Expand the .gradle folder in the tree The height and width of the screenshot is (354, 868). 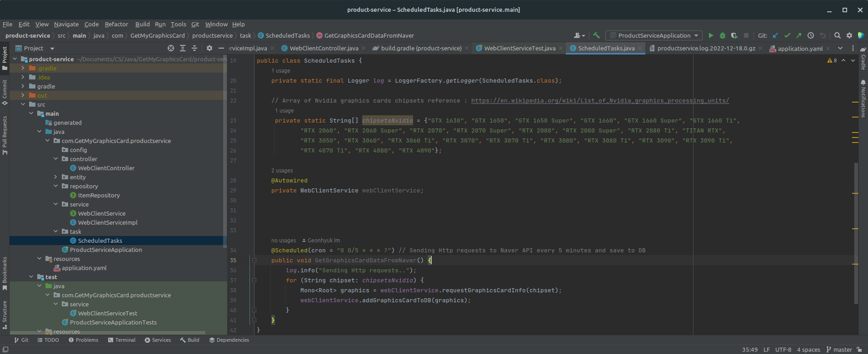23,68
